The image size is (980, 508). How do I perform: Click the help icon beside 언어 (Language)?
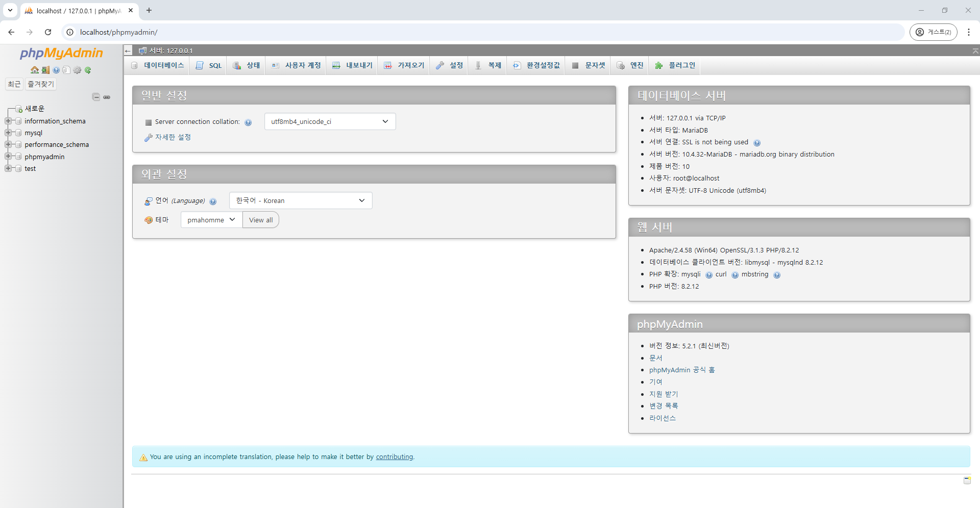tap(213, 201)
